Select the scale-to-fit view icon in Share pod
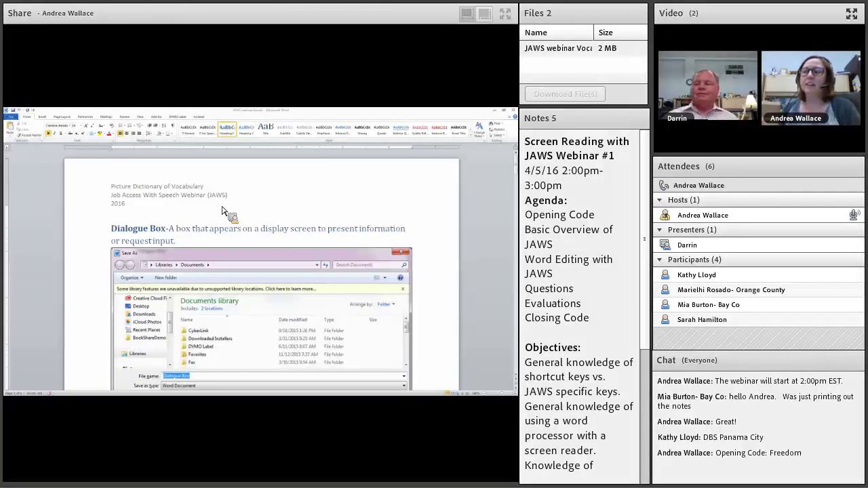 coord(467,13)
